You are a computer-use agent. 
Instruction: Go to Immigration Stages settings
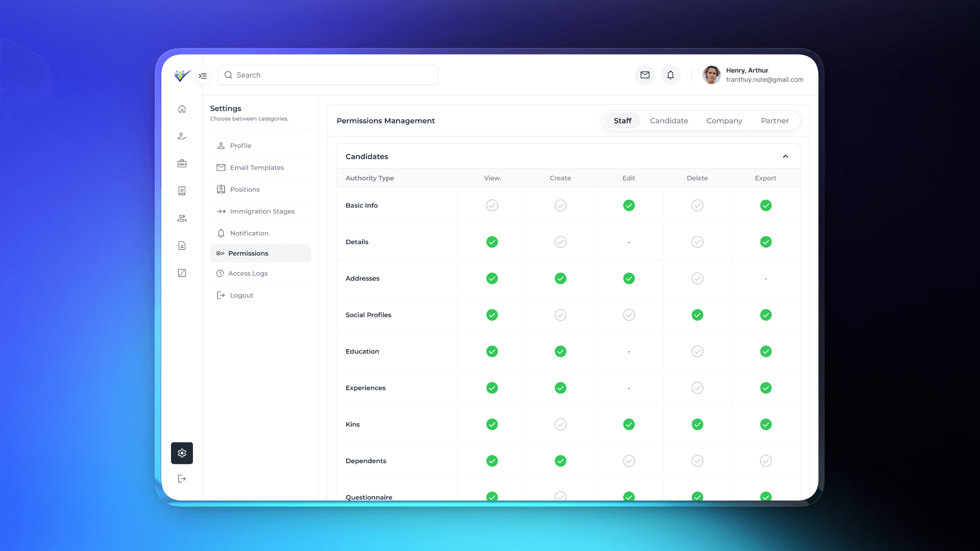click(x=262, y=211)
